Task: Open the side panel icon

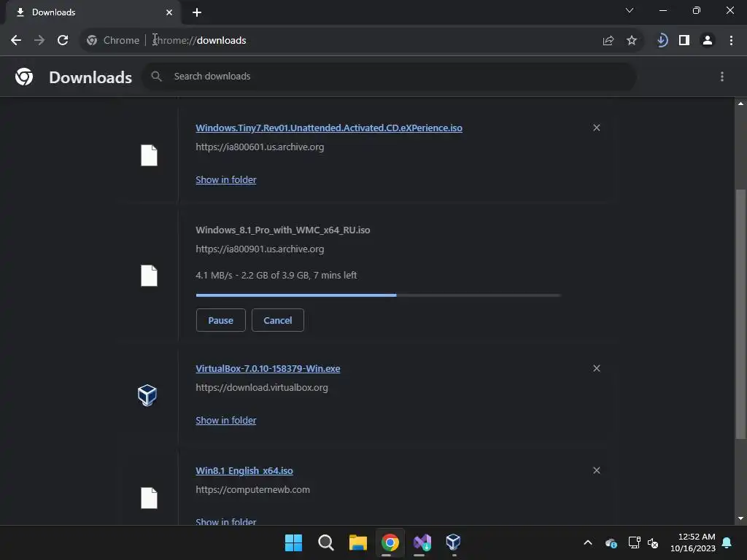Action: (684, 41)
